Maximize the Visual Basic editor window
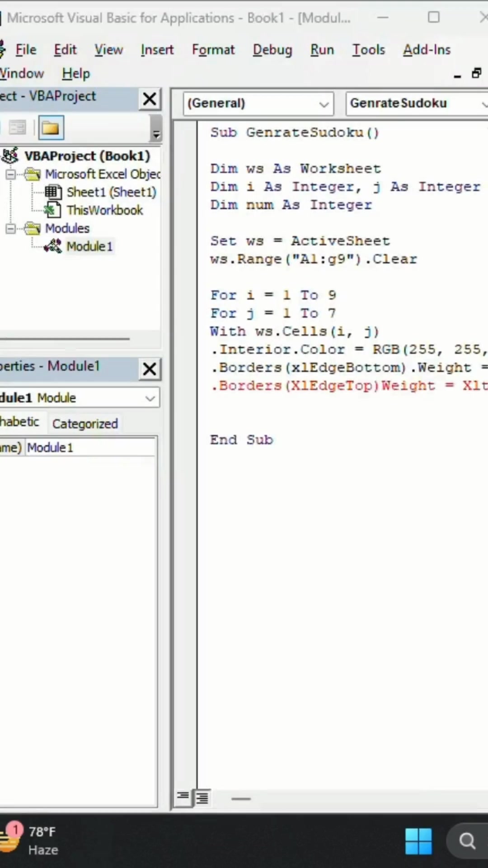 [434, 18]
